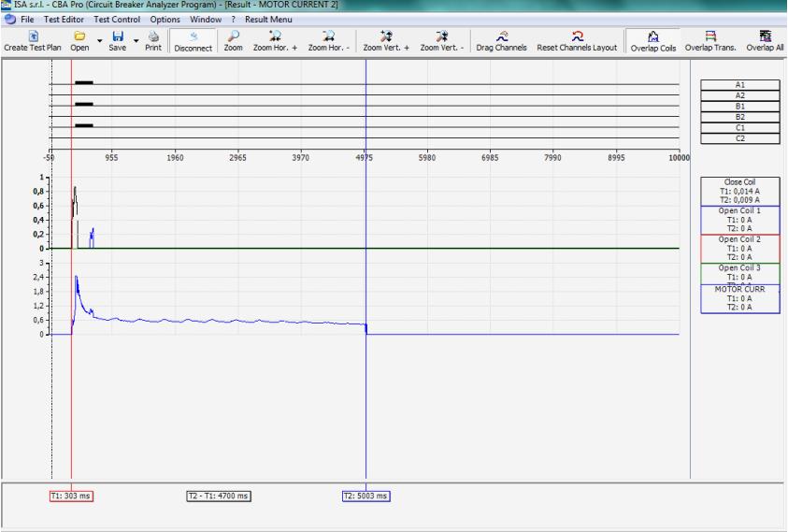
Task: Expand the dropdown arrow next to Save
Action: tap(136, 41)
